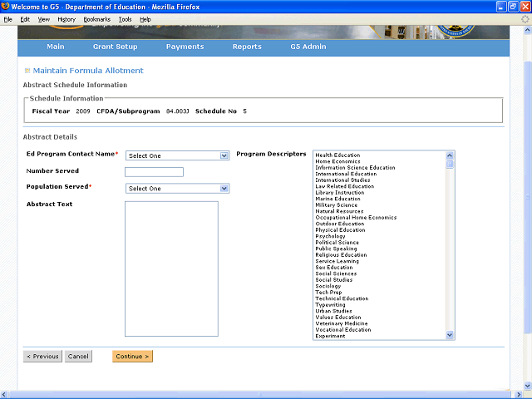The width and height of the screenshot is (532, 399).
Task: Click inside the Abstract Text box
Action: point(171,268)
